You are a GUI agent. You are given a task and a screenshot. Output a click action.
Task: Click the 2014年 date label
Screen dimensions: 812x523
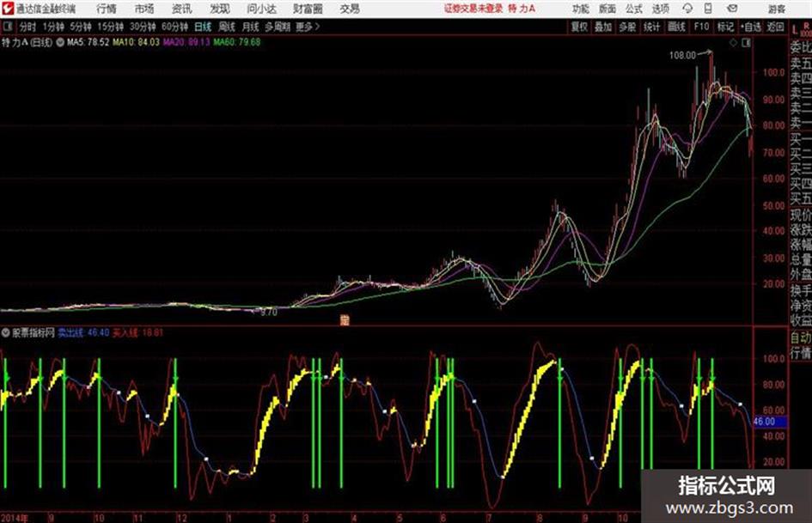(15, 517)
